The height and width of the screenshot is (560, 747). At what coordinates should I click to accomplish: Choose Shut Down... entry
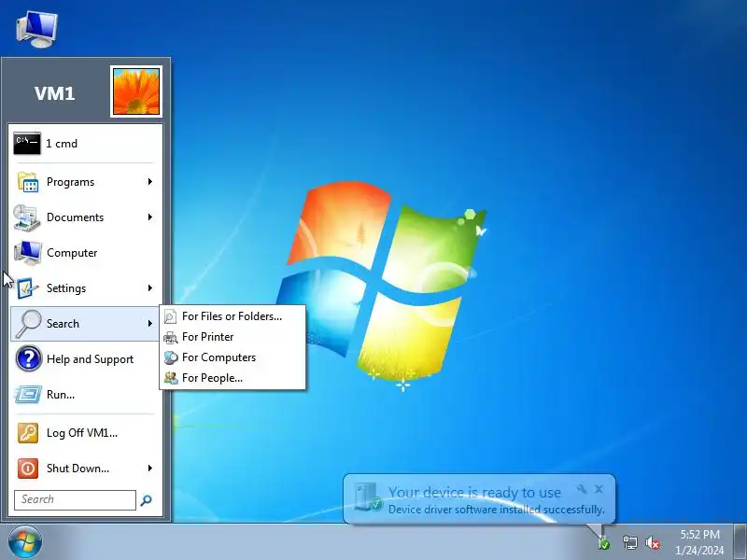[x=85, y=469]
